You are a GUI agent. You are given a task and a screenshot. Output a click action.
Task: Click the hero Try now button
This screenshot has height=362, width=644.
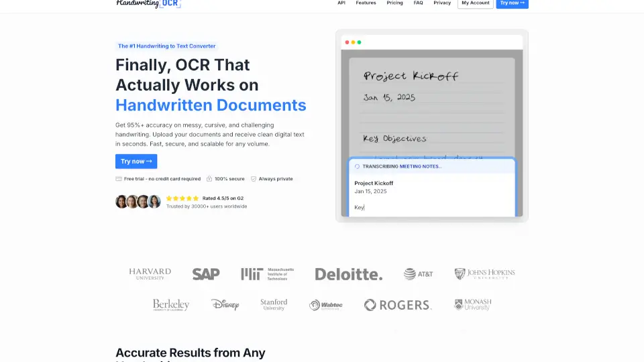(136, 162)
